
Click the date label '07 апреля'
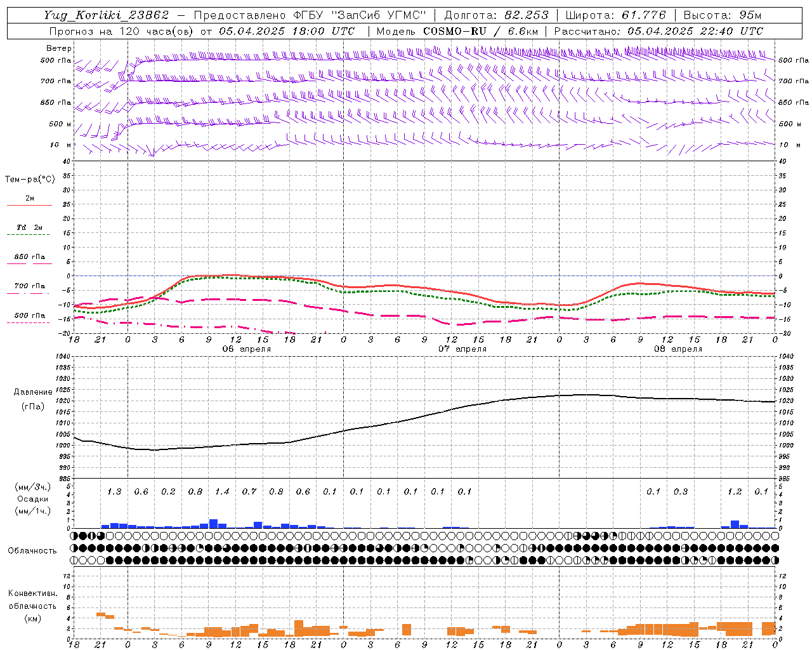(x=462, y=349)
